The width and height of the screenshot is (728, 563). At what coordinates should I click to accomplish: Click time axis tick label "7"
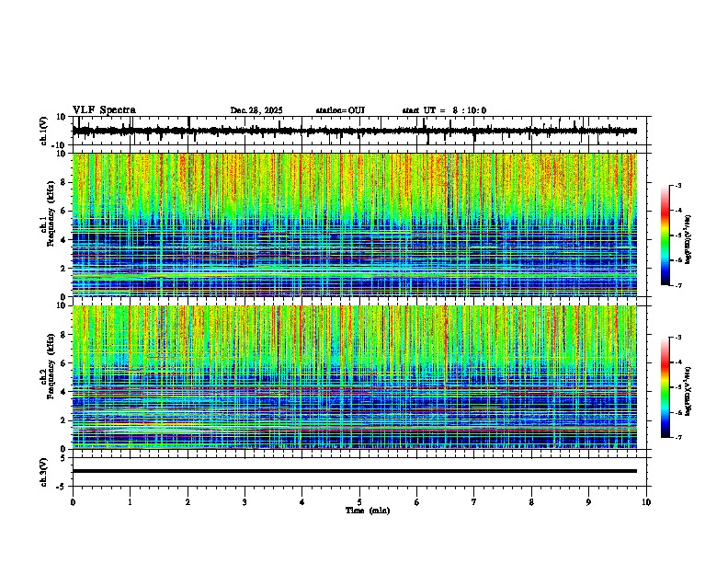[x=474, y=502]
